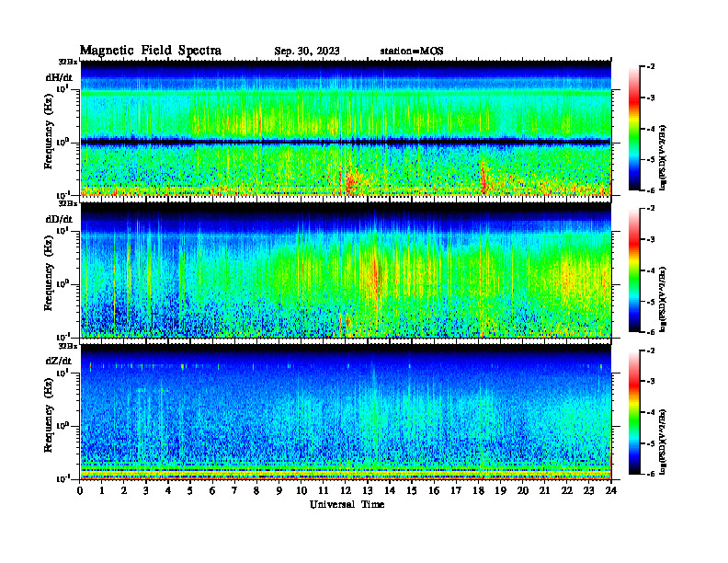Viewport: 728px width, 563px height.
Task: Click the "13" hour tick label
Action: coord(368,491)
